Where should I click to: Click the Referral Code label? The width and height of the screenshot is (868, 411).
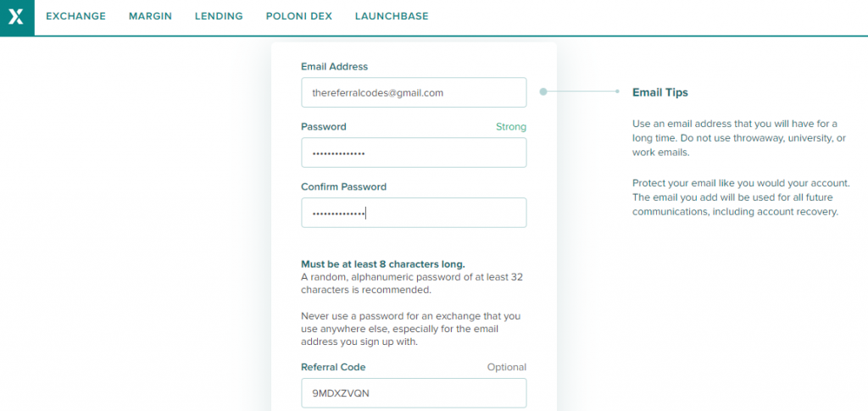333,367
